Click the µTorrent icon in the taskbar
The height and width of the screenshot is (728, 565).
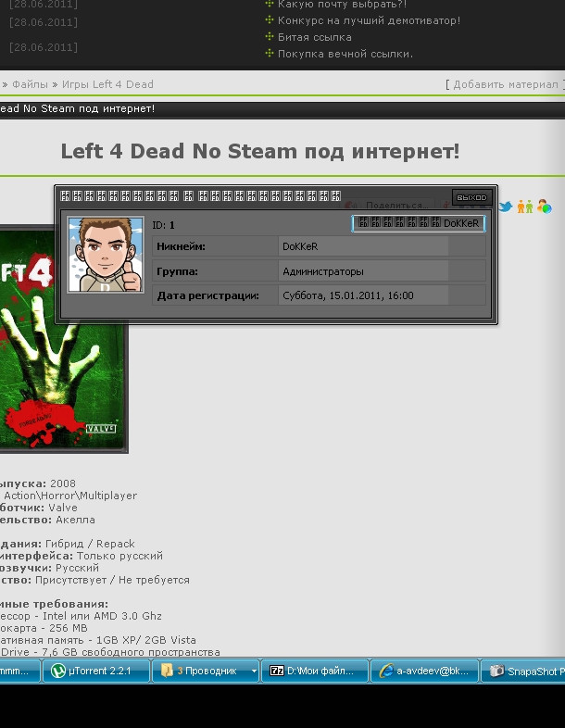tap(58, 671)
